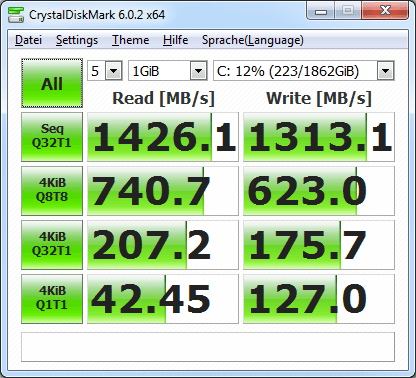The width and height of the screenshot is (416, 378).
Task: Start the Seq Q32T1 test
Action: (52, 137)
